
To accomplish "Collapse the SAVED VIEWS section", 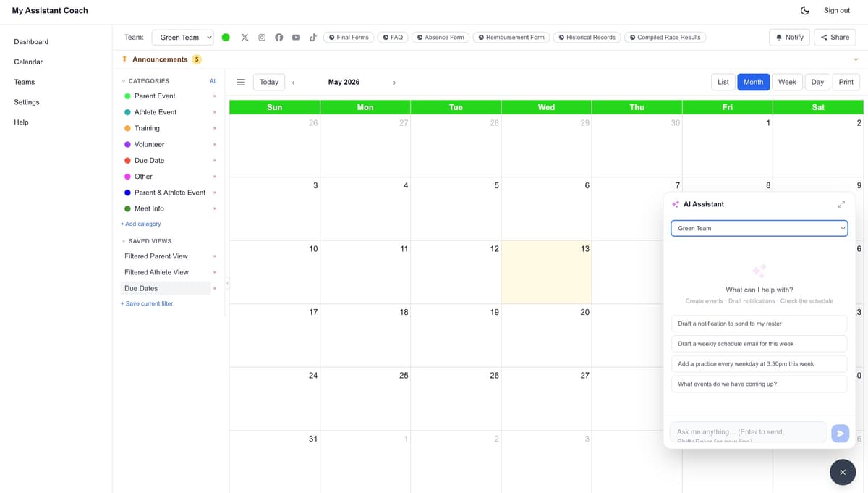I will point(146,241).
